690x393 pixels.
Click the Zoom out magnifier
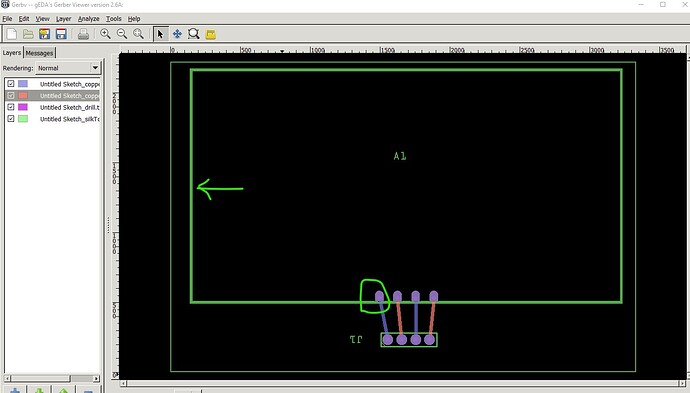122,34
